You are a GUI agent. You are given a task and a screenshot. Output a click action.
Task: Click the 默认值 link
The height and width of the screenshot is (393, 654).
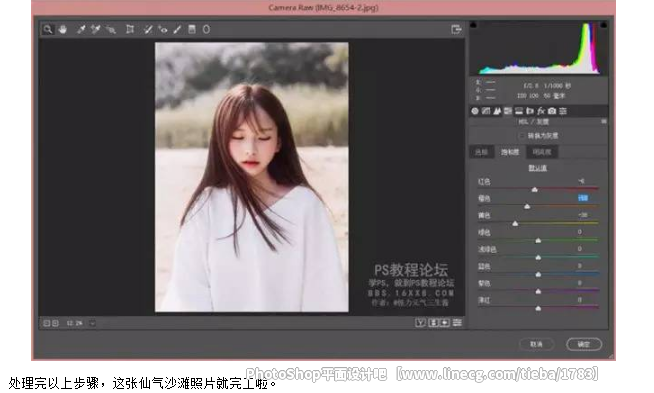click(538, 168)
